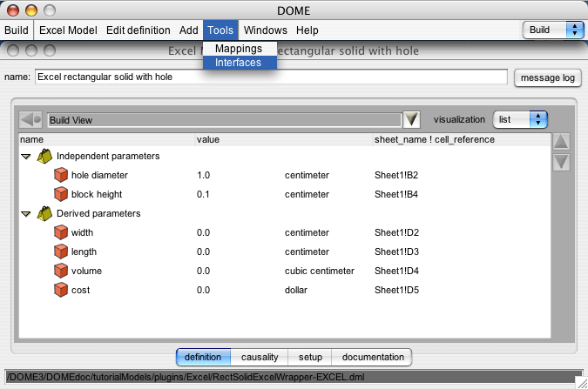Select the volume row name

tap(86, 271)
